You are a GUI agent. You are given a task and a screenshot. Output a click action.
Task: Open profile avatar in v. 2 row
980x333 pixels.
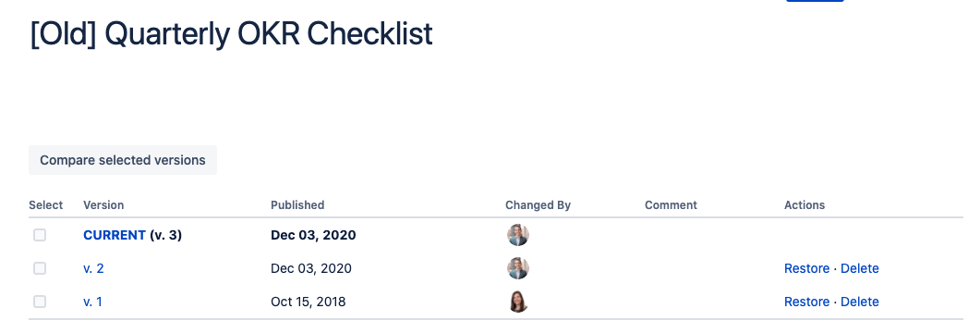(x=517, y=268)
